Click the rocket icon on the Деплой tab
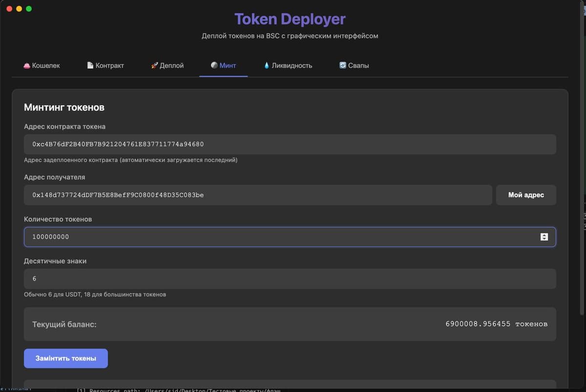 tap(152, 65)
